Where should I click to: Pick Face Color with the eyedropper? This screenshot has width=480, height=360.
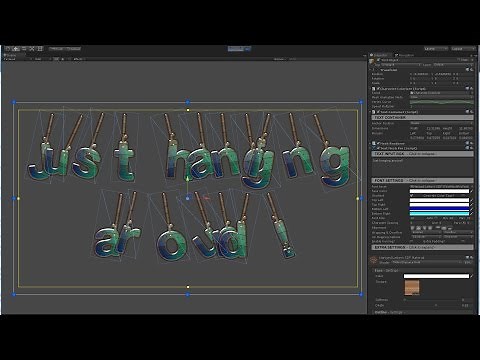coord(471,191)
